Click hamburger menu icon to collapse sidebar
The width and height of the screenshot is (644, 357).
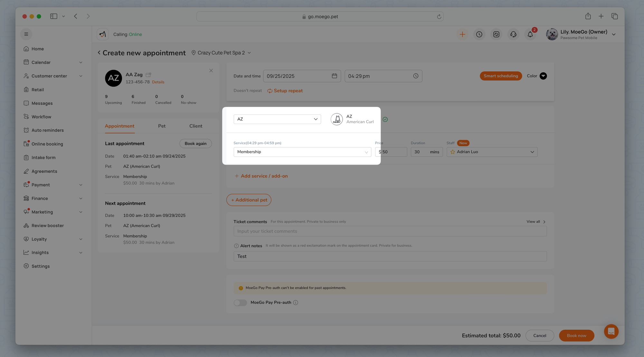(26, 34)
